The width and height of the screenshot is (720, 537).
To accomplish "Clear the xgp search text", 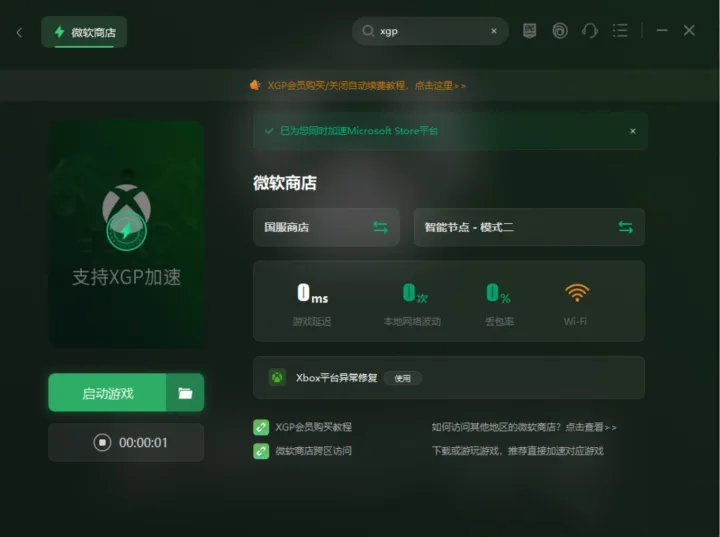I will [x=494, y=31].
